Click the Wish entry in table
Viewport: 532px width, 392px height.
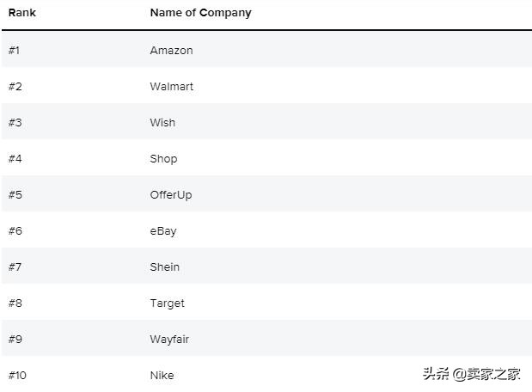(x=162, y=122)
